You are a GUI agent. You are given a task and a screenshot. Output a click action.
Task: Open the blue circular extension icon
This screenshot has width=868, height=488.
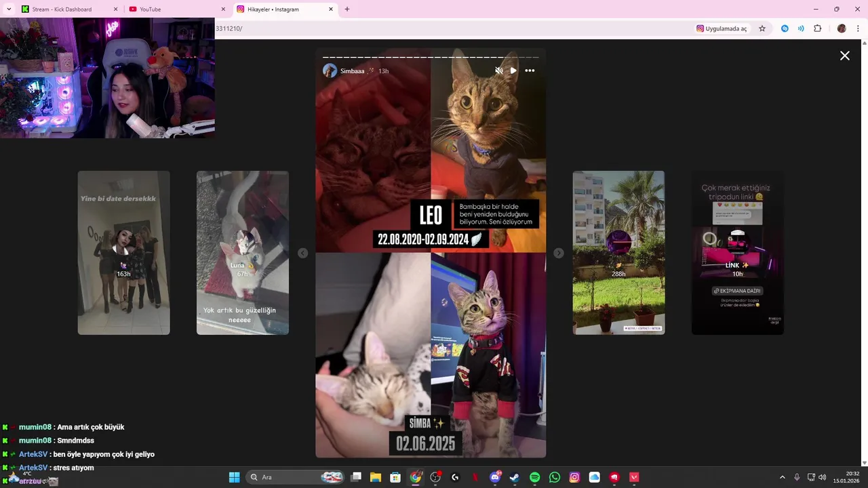(785, 28)
